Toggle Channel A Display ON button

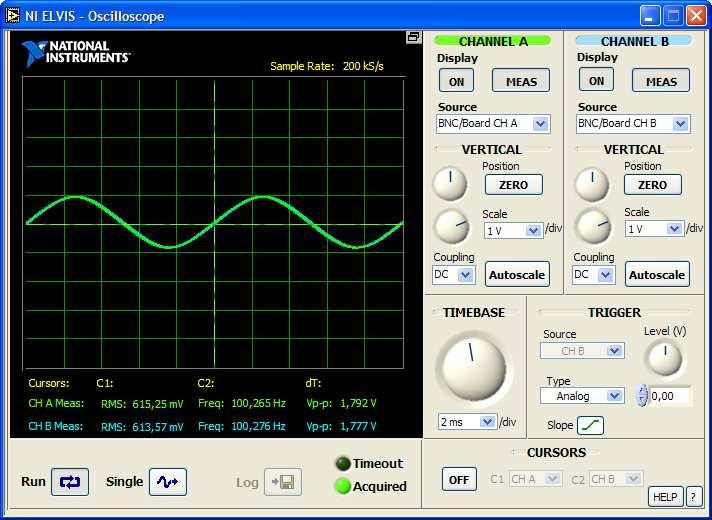456,81
